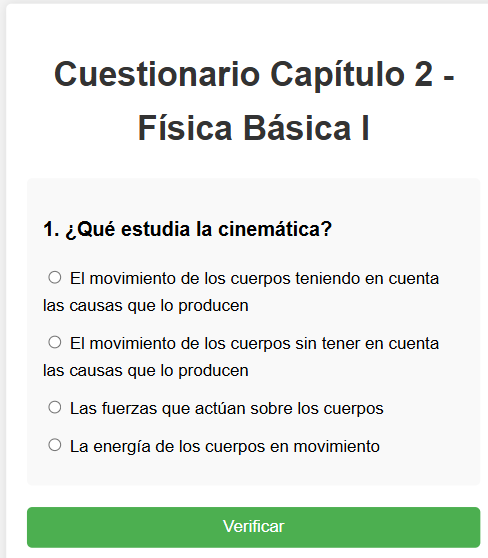The image size is (488, 558).
Task: Click the text "Las fuerzas que actúan sobre los cuerpos"
Action: point(227,409)
